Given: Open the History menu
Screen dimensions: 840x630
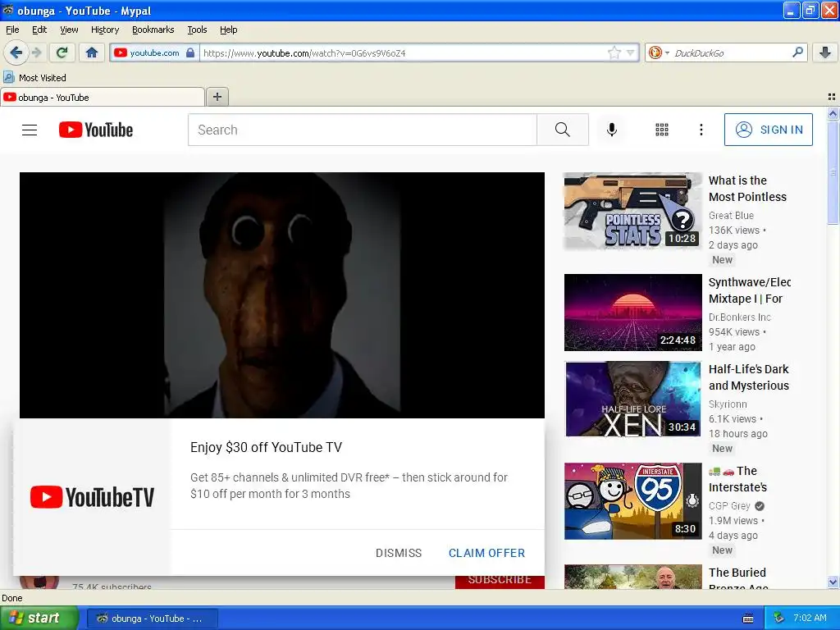Looking at the screenshot, I should tap(104, 30).
